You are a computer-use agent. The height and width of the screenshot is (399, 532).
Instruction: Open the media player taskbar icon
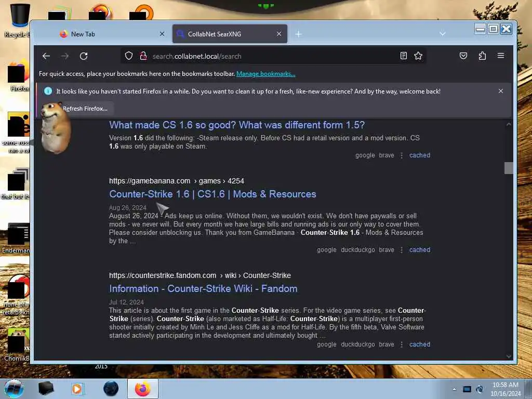click(x=77, y=389)
